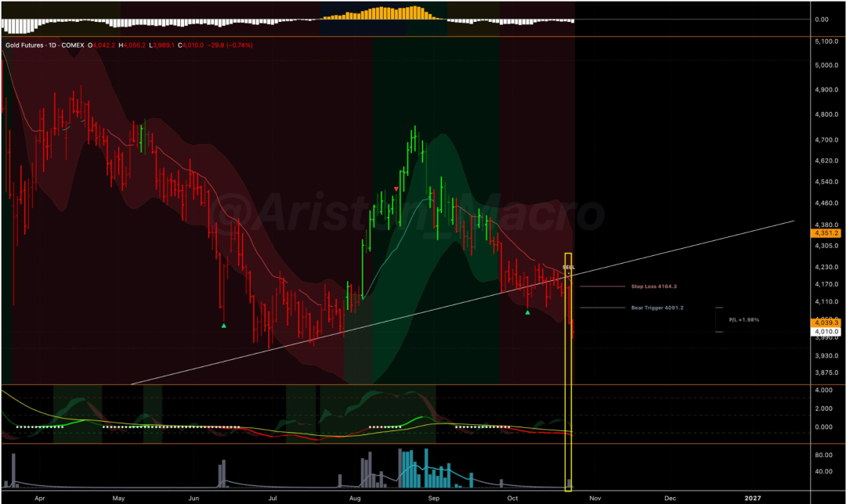Click the high value H4,050.2

132,45
